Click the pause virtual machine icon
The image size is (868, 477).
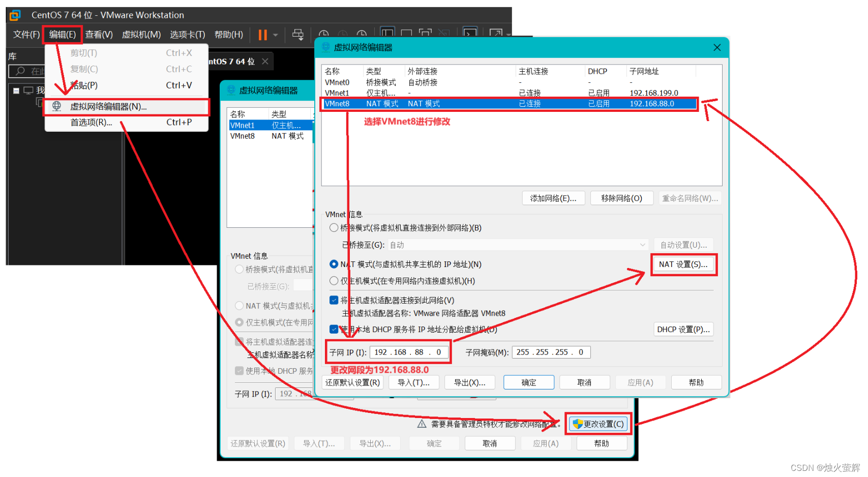tap(262, 35)
